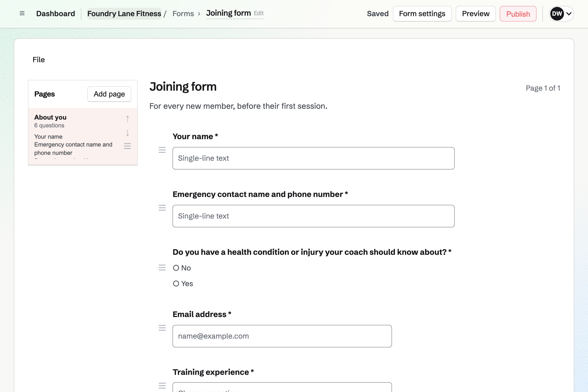Select the No radio option
Screen dimensions: 588x392
coord(176,268)
